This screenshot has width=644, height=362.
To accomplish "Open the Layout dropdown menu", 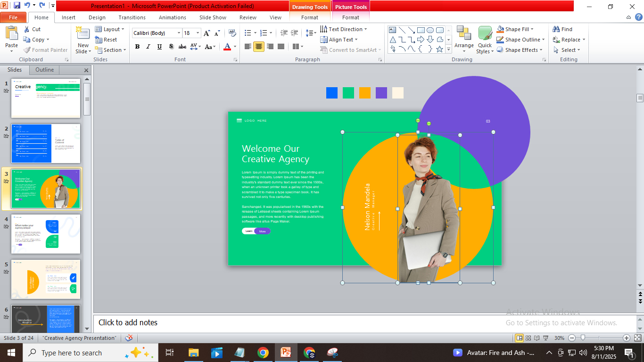I will (110, 29).
